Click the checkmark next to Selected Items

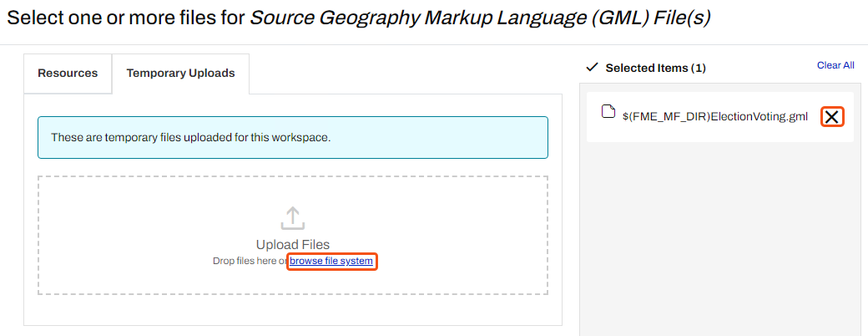click(x=593, y=67)
